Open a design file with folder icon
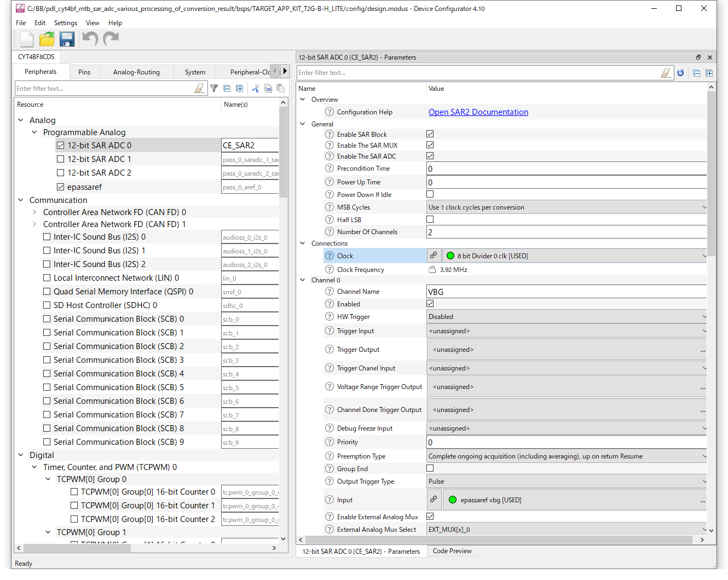 [x=47, y=39]
